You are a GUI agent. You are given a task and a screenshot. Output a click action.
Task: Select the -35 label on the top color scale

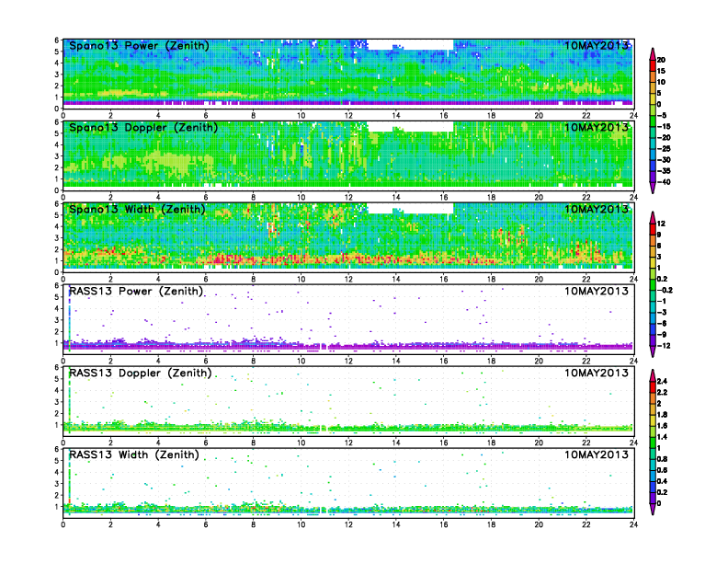pyautogui.click(x=664, y=171)
